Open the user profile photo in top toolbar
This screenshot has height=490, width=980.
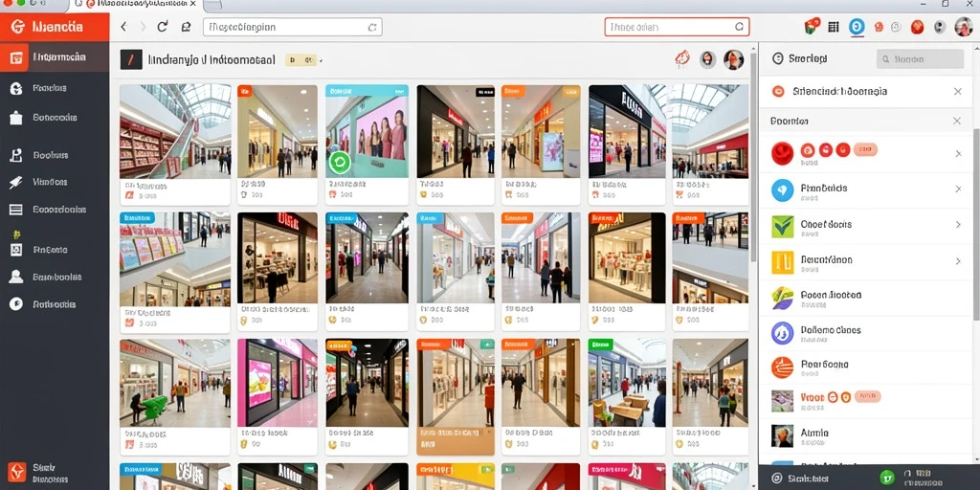pyautogui.click(x=963, y=27)
